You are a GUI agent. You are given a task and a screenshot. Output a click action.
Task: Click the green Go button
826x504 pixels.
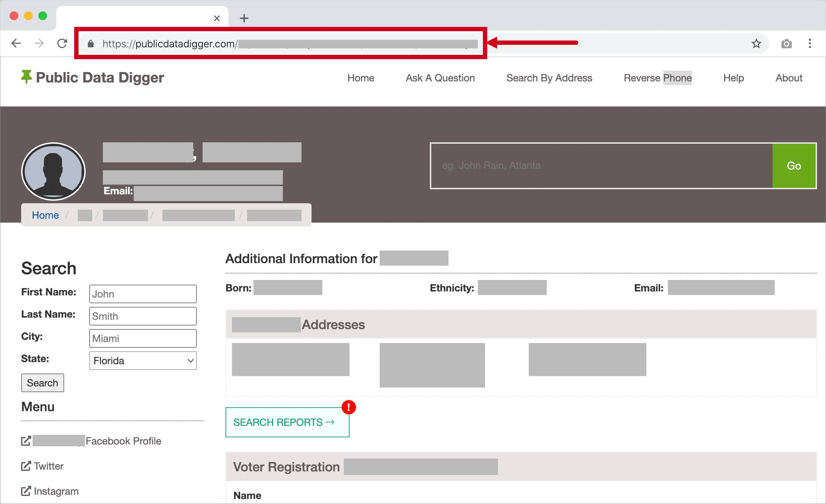(794, 166)
